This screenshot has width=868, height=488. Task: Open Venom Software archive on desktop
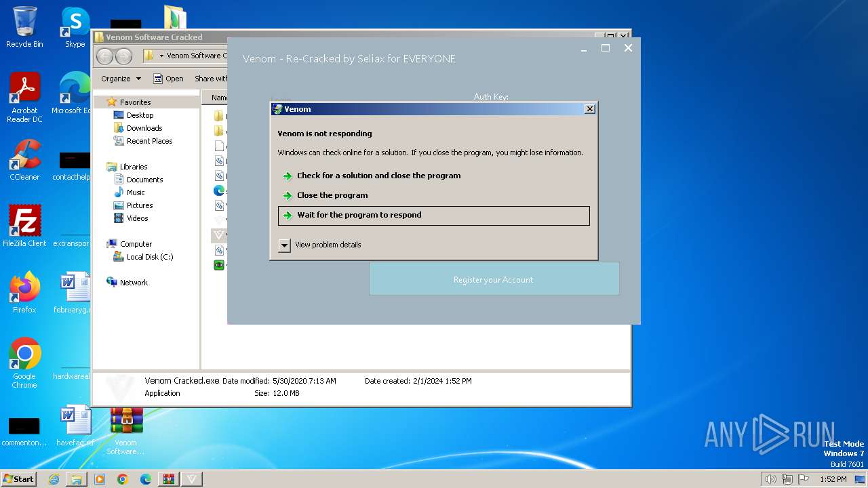point(126,430)
